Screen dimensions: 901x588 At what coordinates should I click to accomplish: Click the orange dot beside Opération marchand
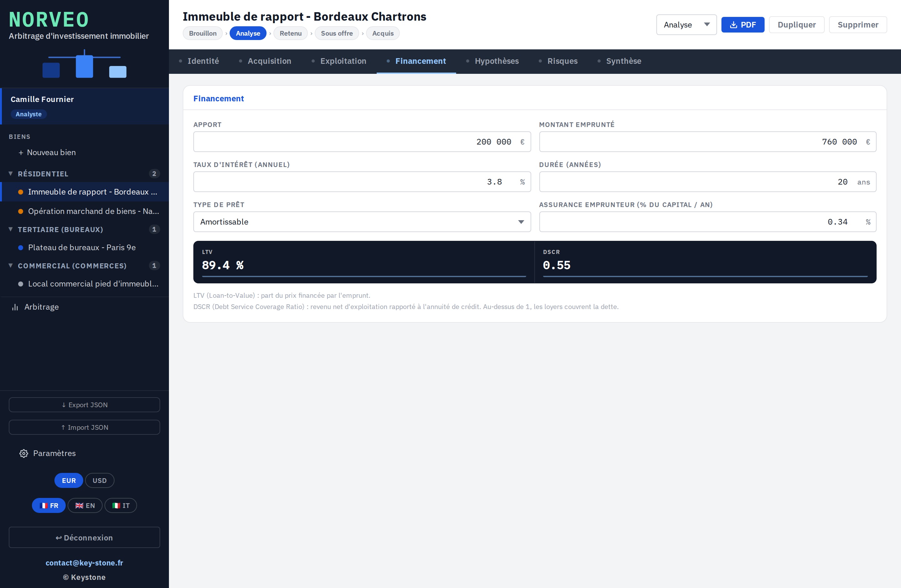click(x=21, y=211)
